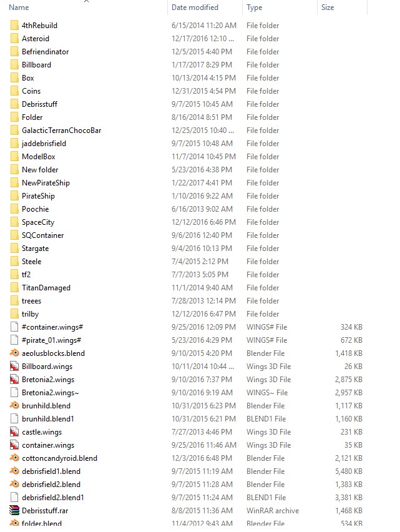The image size is (400, 532).
Task: Select the cottoncandyroid.blend Blender icon
Action: tap(14, 458)
